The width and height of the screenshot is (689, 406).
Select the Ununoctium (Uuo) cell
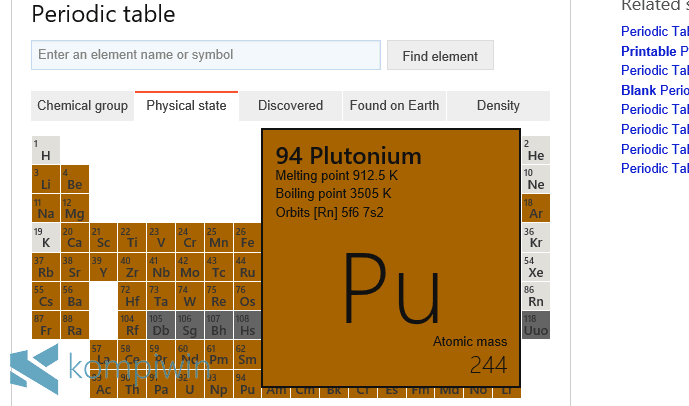(x=536, y=325)
